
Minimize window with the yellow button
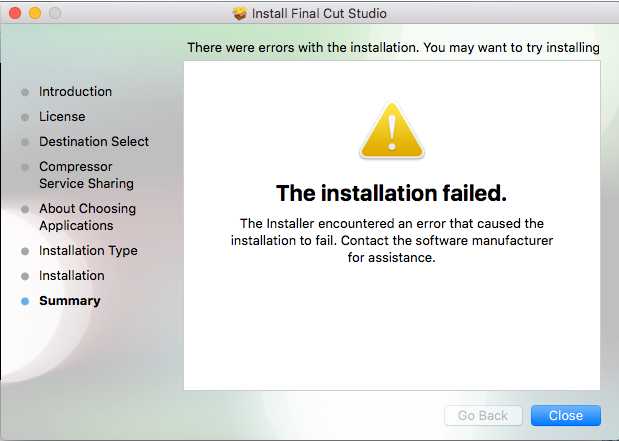[35, 13]
